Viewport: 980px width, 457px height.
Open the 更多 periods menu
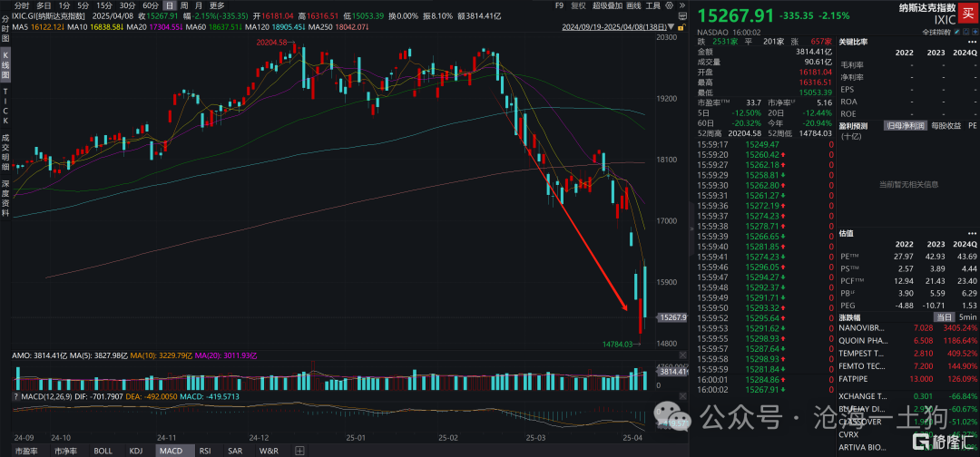pos(217,5)
